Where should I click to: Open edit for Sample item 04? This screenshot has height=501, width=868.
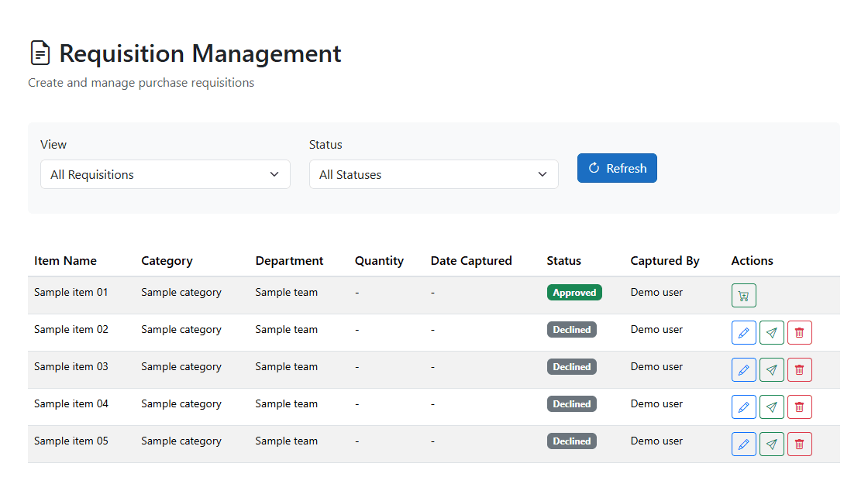pos(743,407)
